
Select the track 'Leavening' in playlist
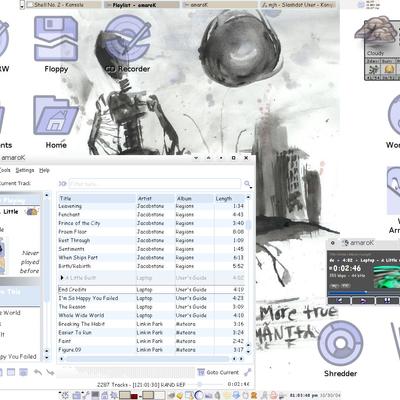[x=151, y=206]
